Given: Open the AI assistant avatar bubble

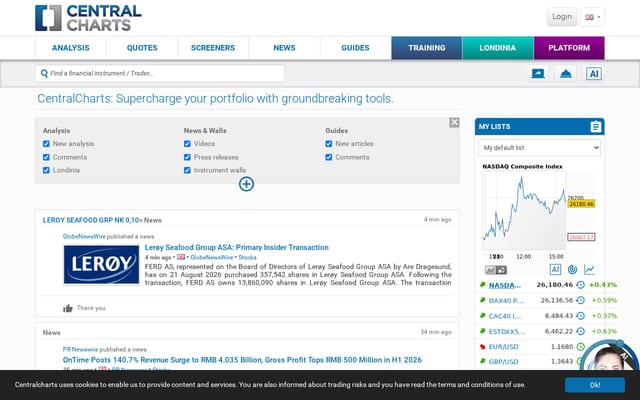Looking at the screenshot, I should pyautogui.click(x=611, y=356).
